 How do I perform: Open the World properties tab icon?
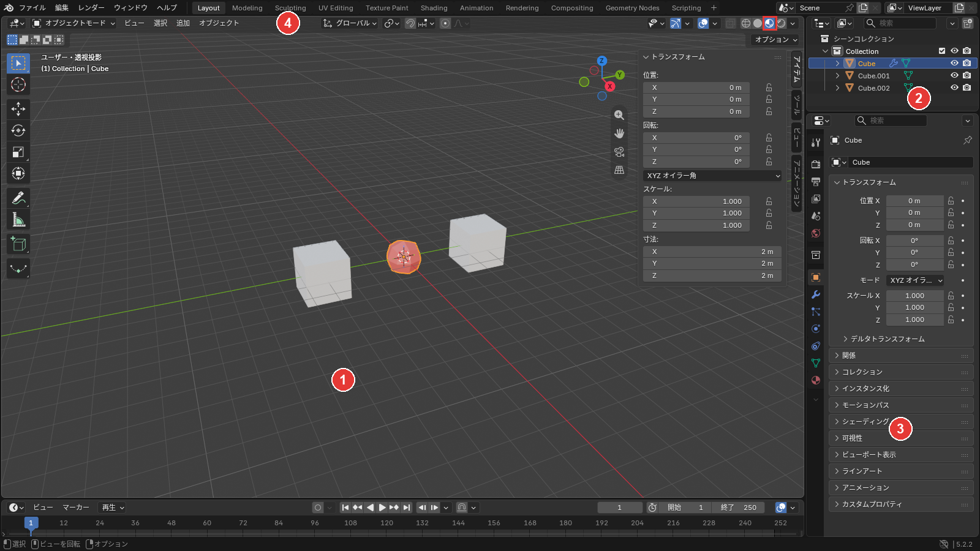pyautogui.click(x=816, y=233)
